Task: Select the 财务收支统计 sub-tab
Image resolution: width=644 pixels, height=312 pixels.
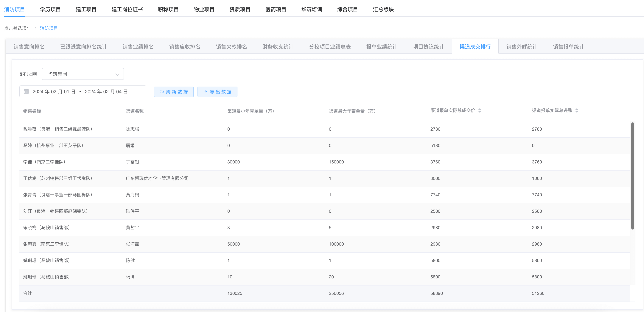Action: tap(278, 47)
